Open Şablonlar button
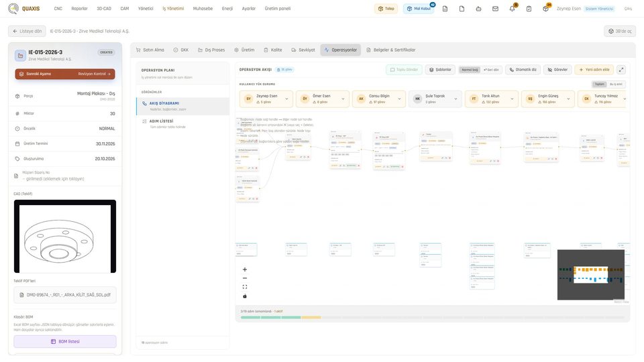Screen dimensions: 644x362 tap(440, 70)
